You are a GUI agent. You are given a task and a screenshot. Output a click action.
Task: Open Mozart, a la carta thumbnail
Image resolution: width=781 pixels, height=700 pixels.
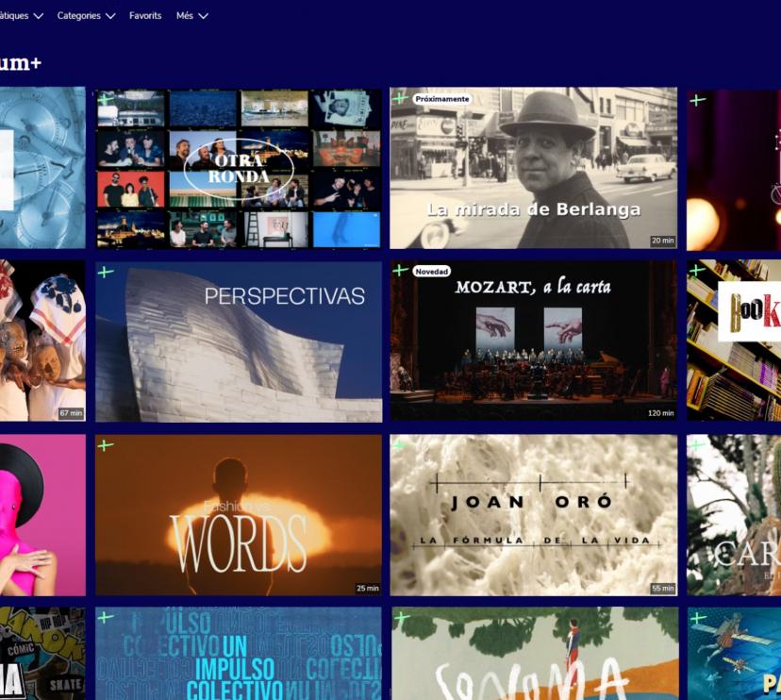pos(534,341)
